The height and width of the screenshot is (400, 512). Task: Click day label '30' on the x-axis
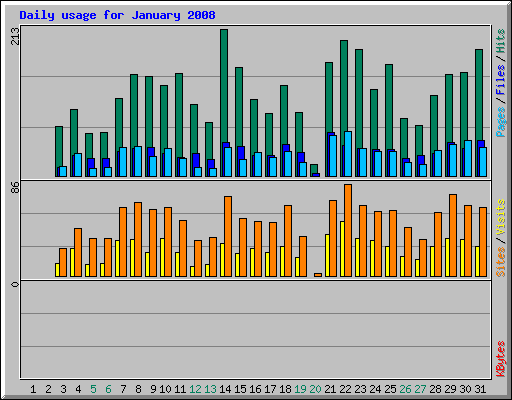click(465, 389)
